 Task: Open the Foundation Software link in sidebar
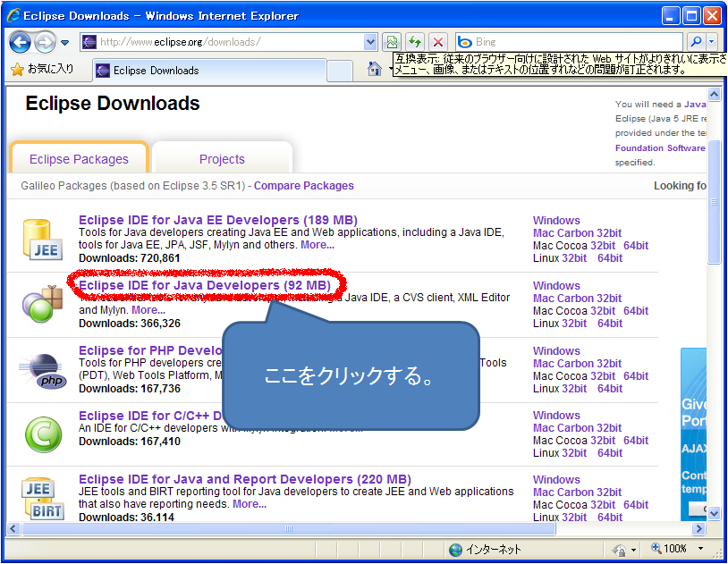(x=660, y=148)
